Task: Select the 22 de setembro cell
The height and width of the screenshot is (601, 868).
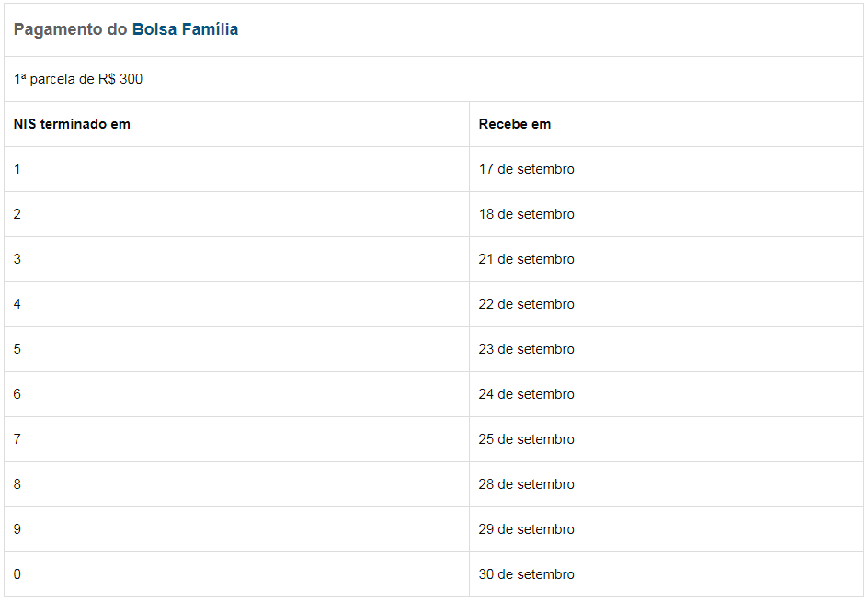Action: (667, 304)
